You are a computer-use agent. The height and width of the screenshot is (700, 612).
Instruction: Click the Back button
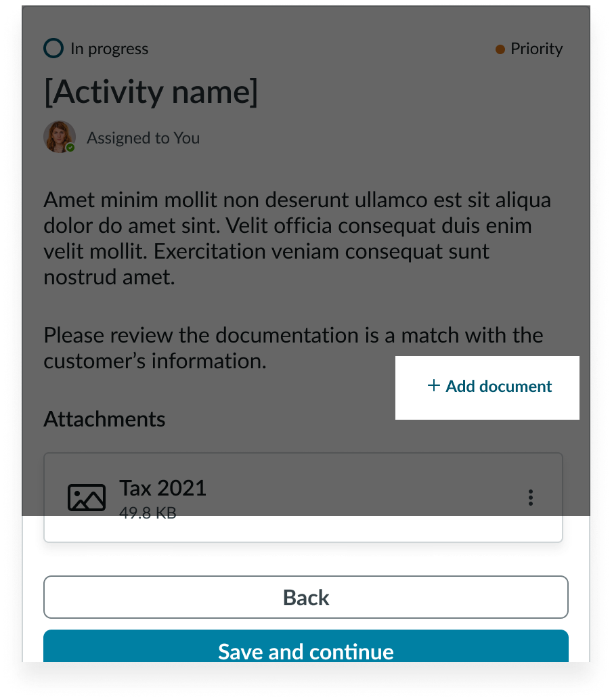click(306, 597)
